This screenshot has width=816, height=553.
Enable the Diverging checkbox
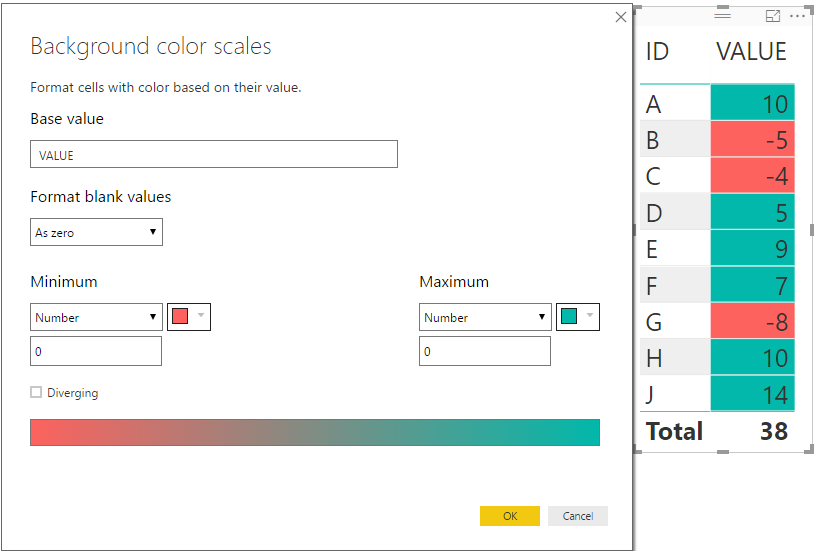pos(36,392)
